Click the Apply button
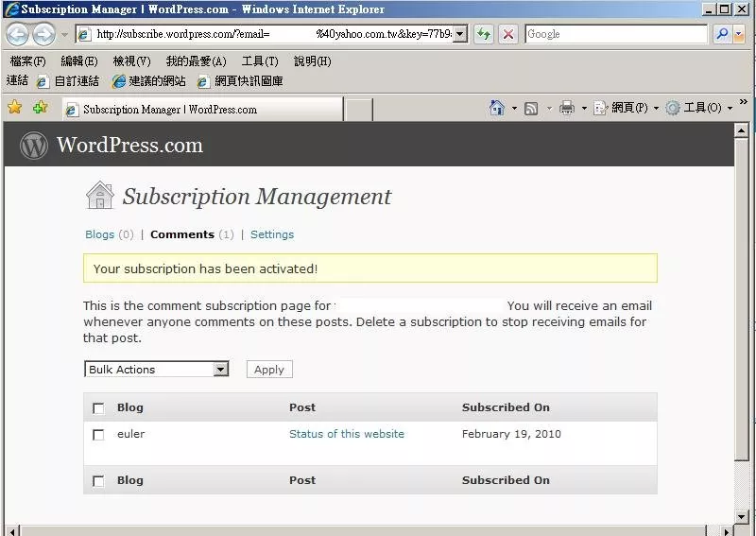Image resolution: width=756 pixels, height=536 pixels. (x=269, y=370)
